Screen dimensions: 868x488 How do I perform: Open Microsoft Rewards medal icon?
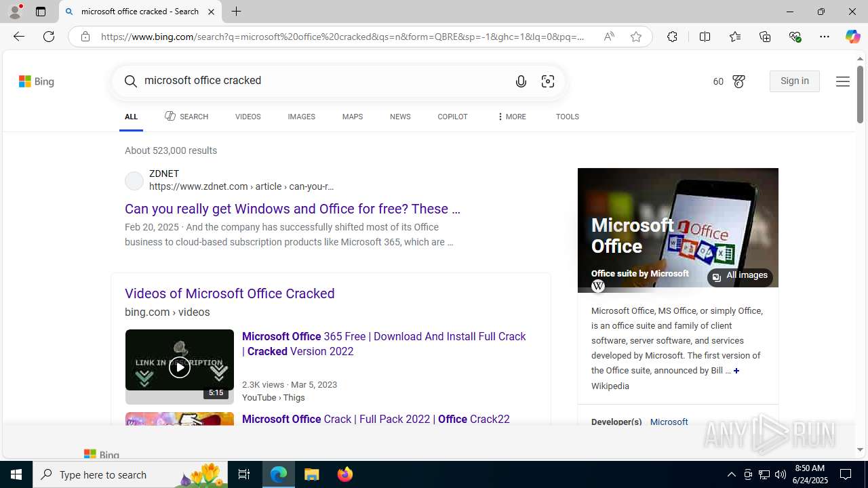pyautogui.click(x=738, y=81)
